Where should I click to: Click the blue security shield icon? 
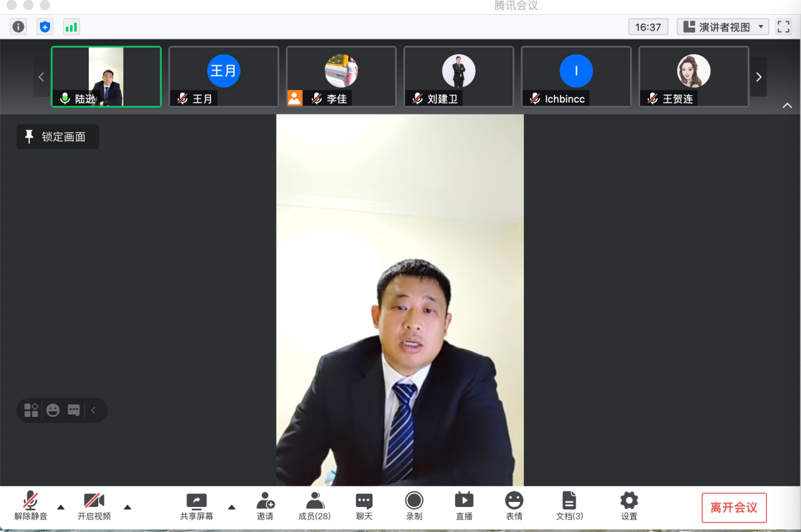(45, 27)
